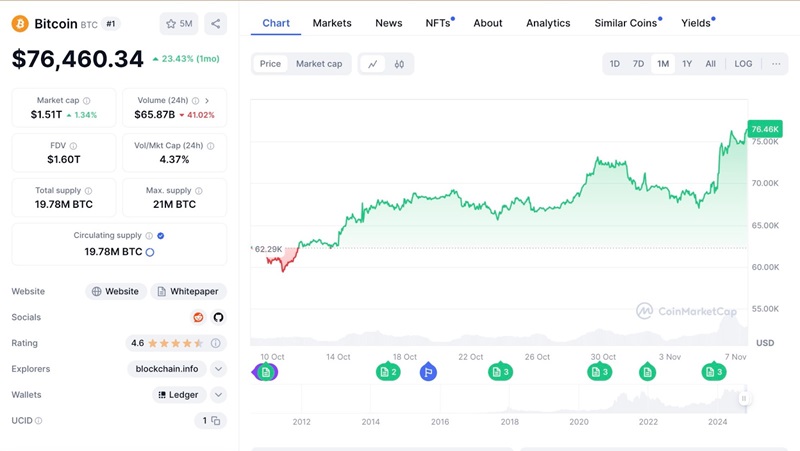Expand the Explorers dropdown chevron
This screenshot has width=800, height=451.
click(x=218, y=369)
